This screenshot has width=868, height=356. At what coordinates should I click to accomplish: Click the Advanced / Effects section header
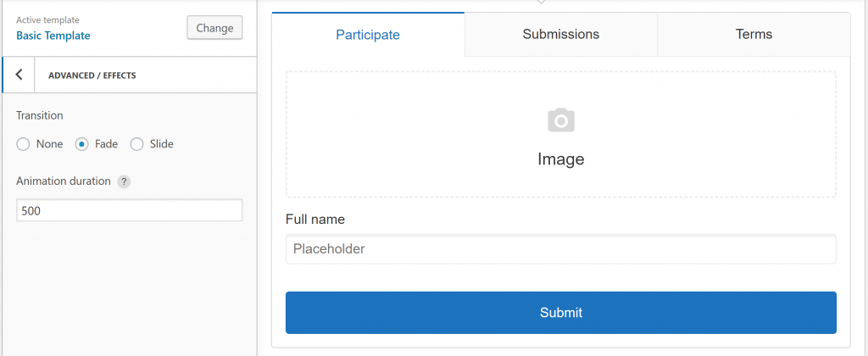tap(92, 75)
